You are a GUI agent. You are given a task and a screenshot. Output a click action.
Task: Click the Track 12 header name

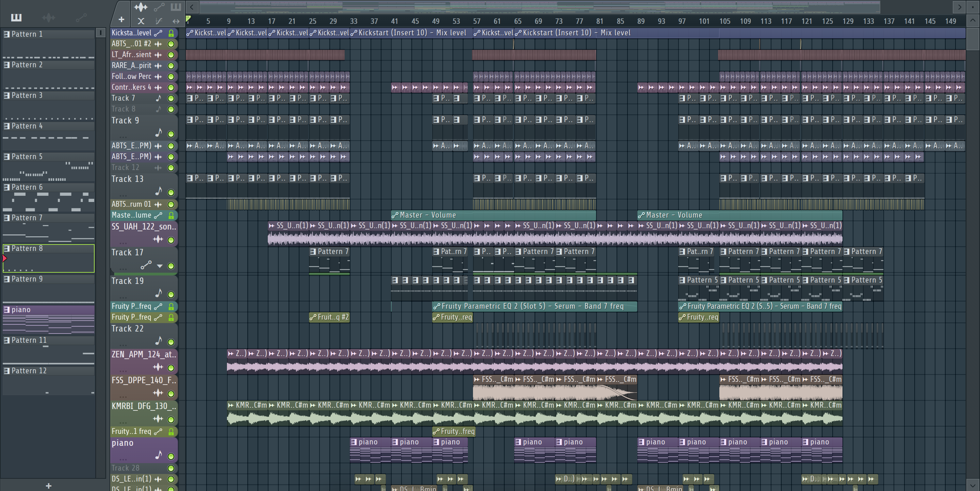pyautogui.click(x=125, y=168)
